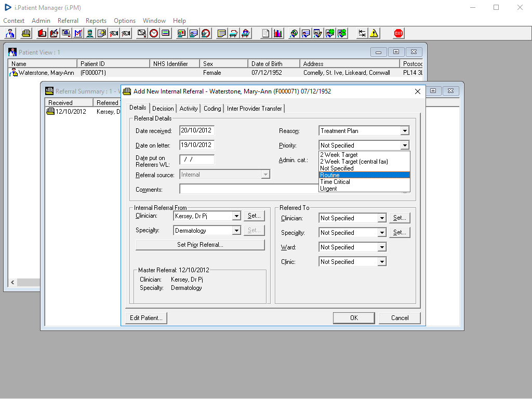Click the Date put on Referrers WL field
This screenshot has height=399, width=532.
coord(197,159)
